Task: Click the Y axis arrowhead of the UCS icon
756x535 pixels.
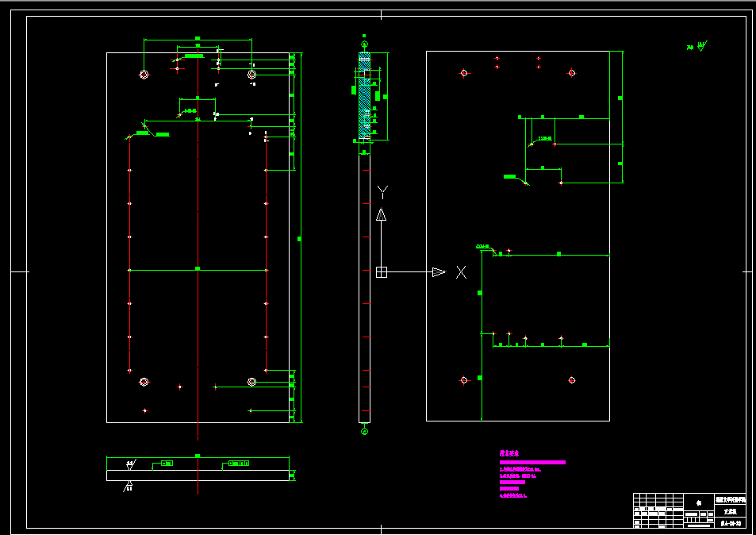Action: point(382,214)
